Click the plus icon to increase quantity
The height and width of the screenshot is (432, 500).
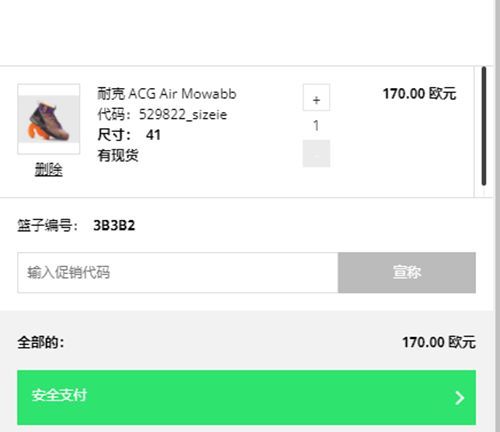(x=316, y=97)
